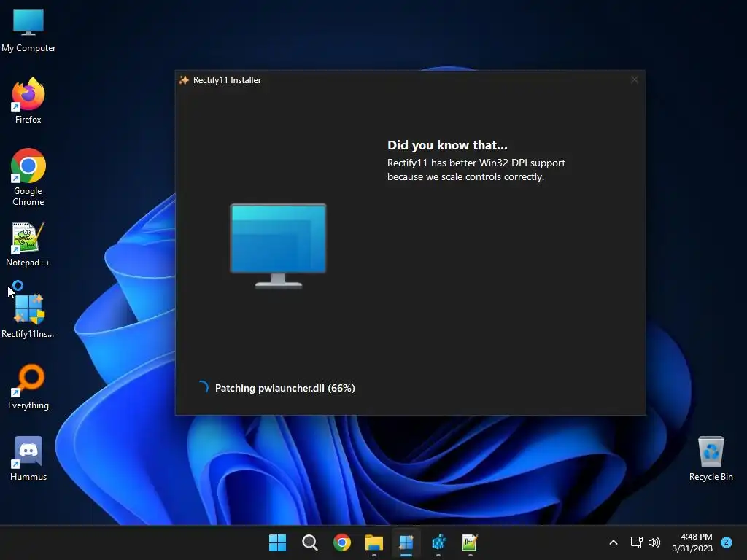The height and width of the screenshot is (560, 747).
Task: Open taskbar Search magnifier
Action: (309, 542)
